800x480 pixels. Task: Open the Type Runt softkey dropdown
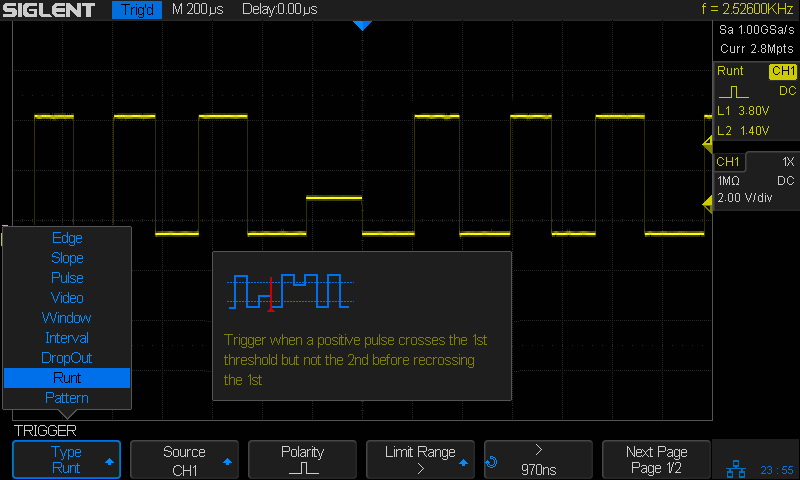pos(66,460)
